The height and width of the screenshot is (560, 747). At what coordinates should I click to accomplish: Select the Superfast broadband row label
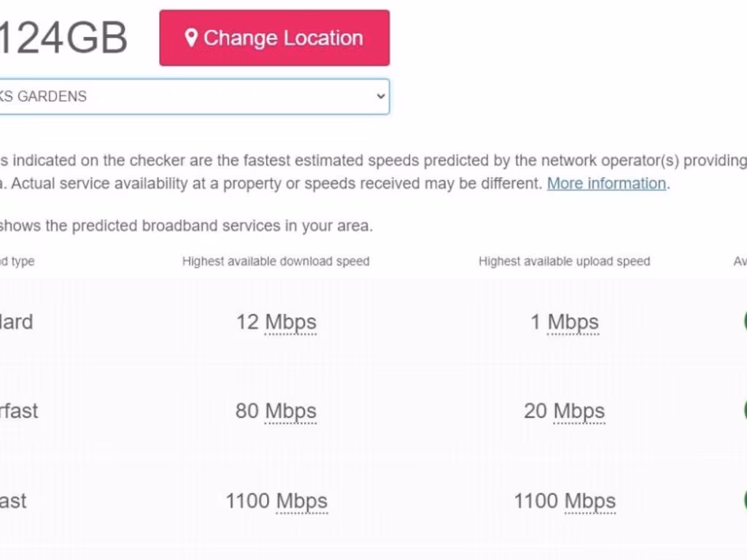click(x=19, y=411)
